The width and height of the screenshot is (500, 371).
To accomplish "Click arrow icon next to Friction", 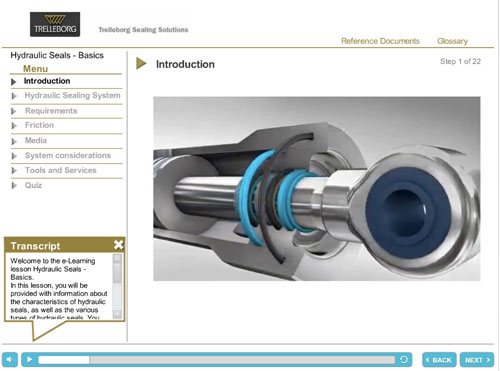I will pos(14,126).
